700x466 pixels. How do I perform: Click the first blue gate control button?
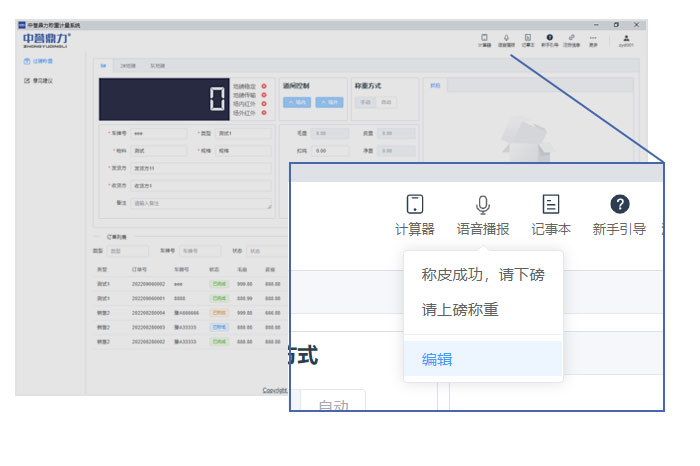coord(296,102)
